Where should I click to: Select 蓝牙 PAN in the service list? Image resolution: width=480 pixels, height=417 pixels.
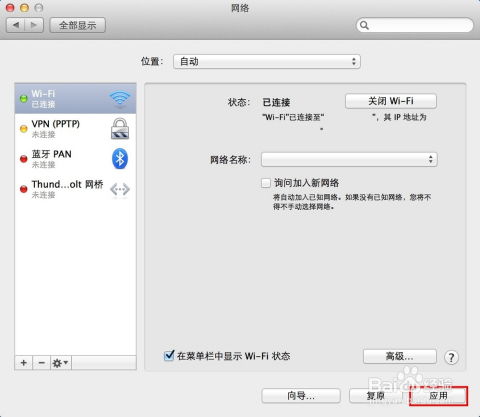point(75,159)
